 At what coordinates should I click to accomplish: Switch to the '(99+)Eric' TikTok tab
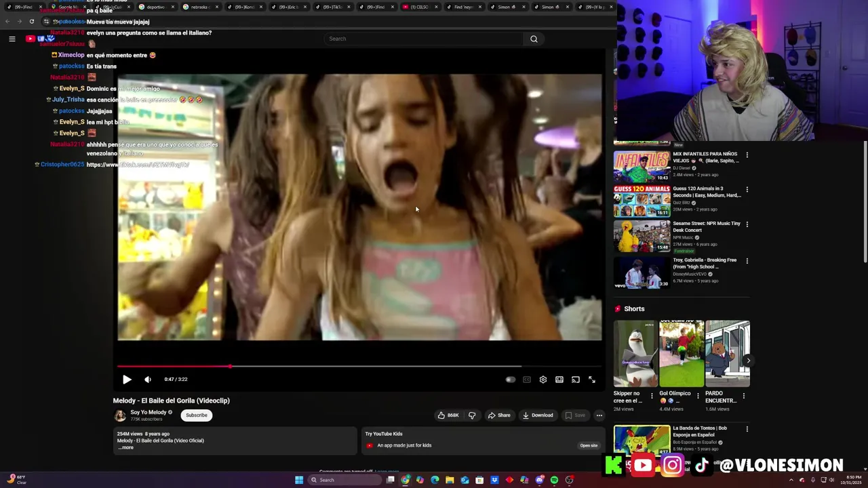tap(288, 7)
